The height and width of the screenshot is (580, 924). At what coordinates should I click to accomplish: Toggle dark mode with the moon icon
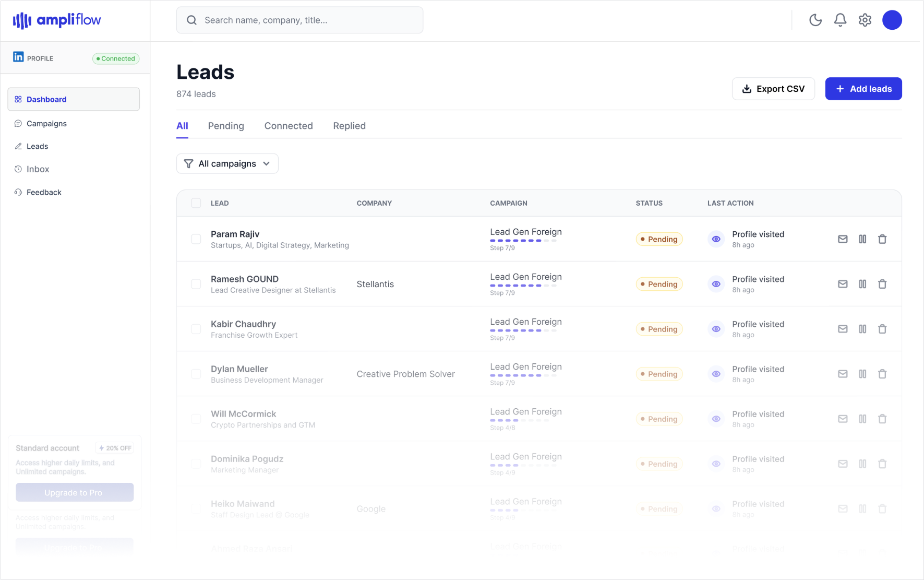coord(815,20)
